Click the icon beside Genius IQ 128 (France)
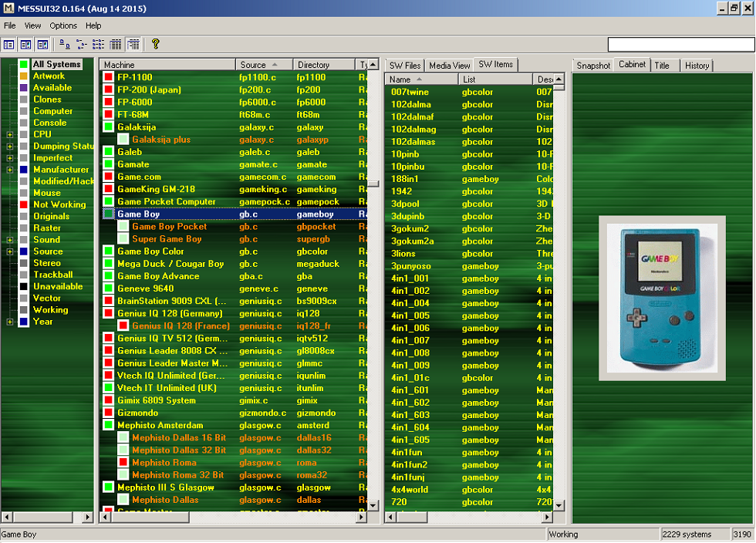The width and height of the screenshot is (756, 543). (x=123, y=325)
